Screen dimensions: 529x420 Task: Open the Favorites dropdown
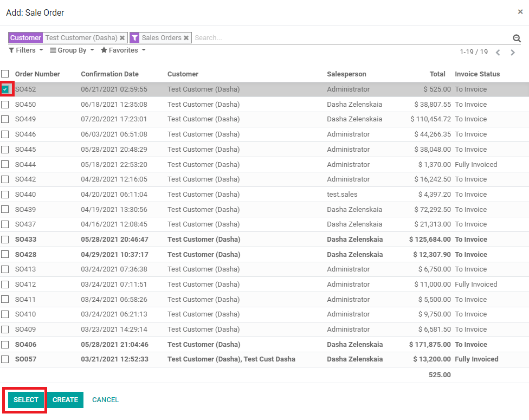coord(123,50)
